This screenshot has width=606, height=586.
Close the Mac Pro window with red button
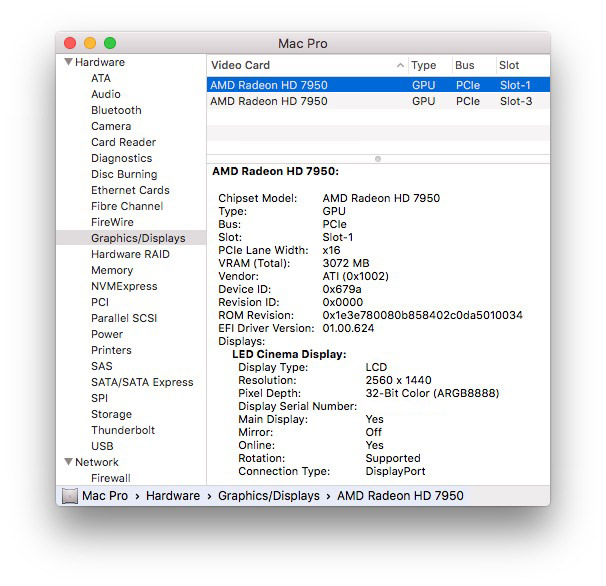tap(70, 43)
